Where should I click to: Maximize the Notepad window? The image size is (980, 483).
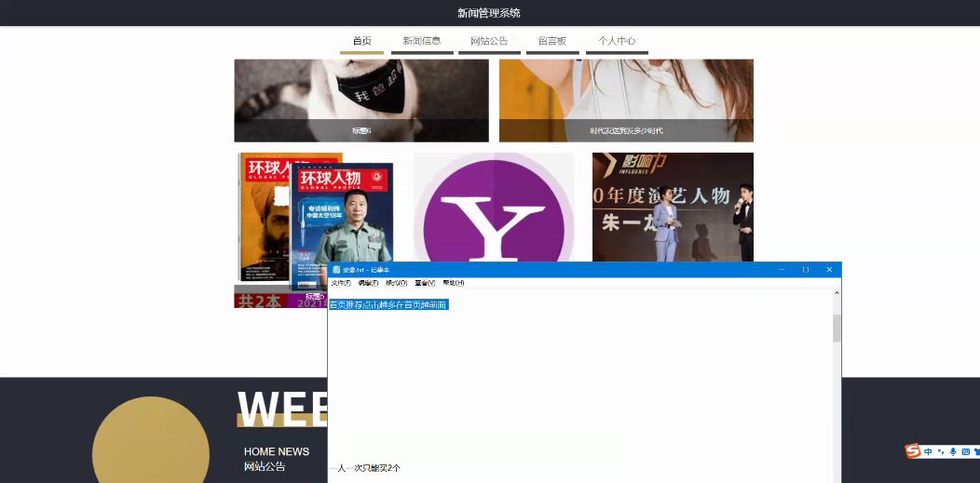pyautogui.click(x=806, y=270)
